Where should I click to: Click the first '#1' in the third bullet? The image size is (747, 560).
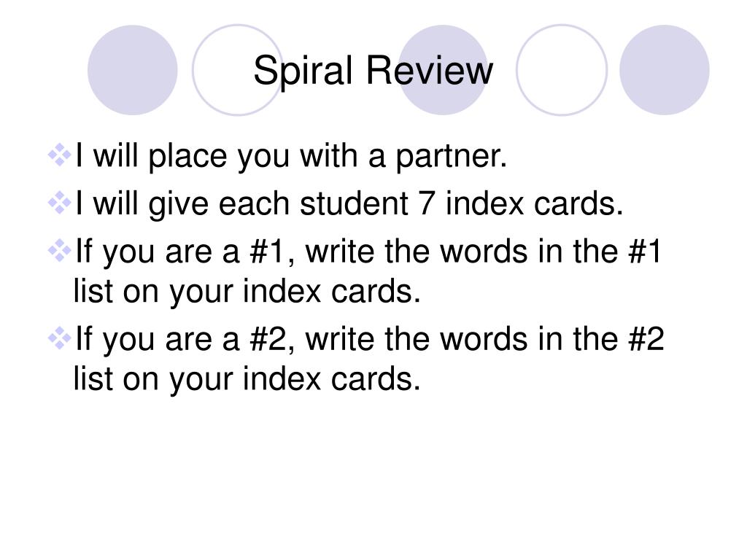(x=267, y=251)
